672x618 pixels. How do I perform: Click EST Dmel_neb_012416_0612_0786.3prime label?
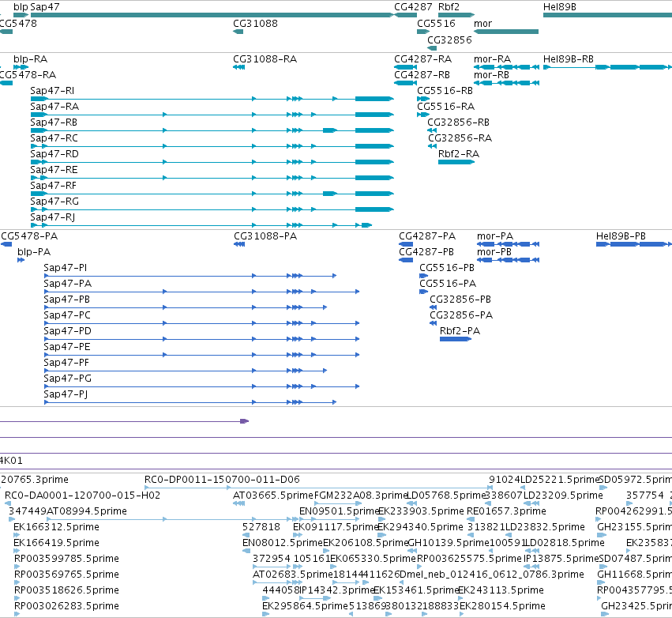point(492,575)
